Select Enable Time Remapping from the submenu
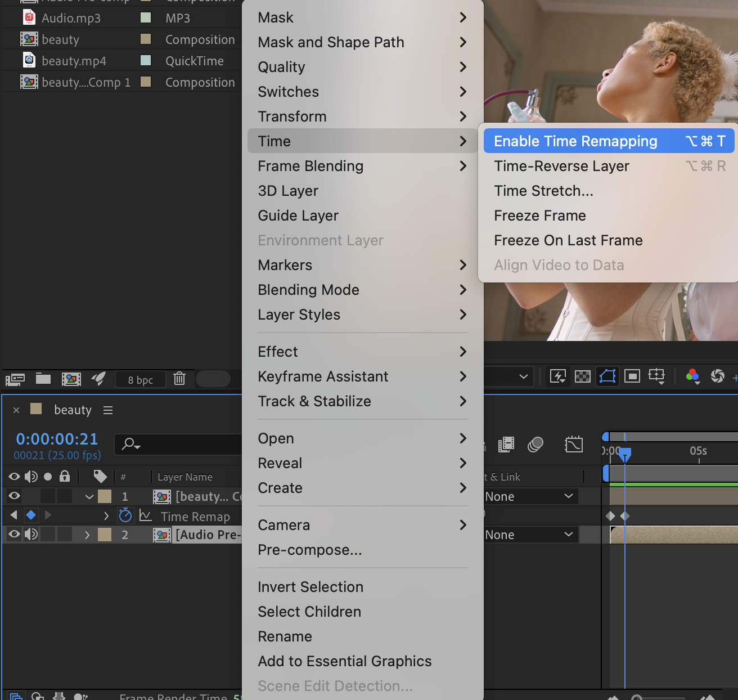This screenshot has height=700, width=738. [x=575, y=141]
